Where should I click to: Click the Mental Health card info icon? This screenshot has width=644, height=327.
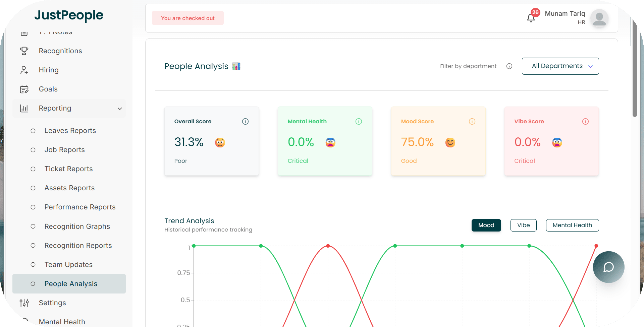pos(359,121)
